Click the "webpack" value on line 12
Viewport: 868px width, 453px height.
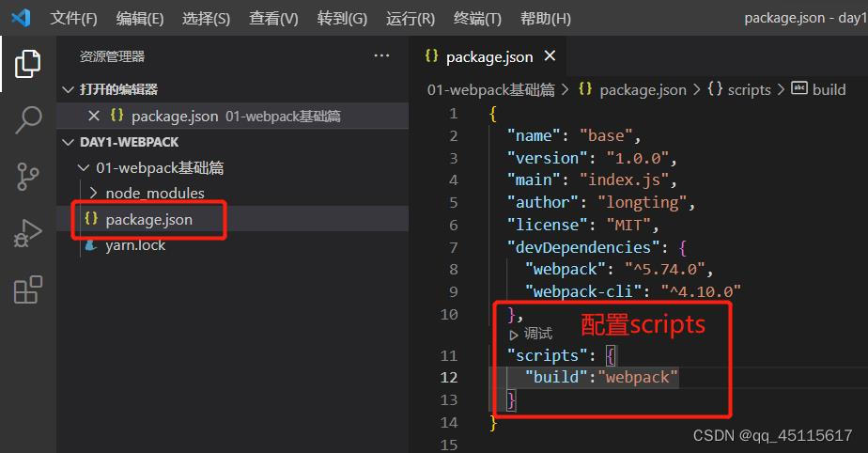point(637,377)
